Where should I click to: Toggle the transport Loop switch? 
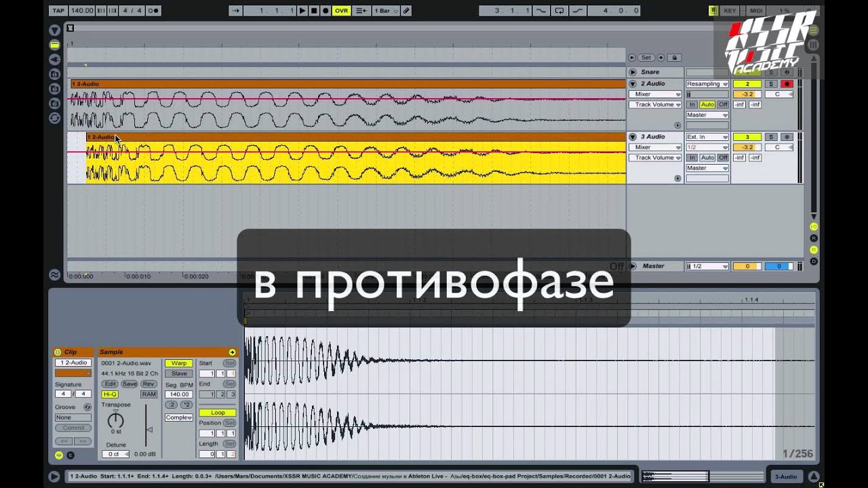[559, 11]
